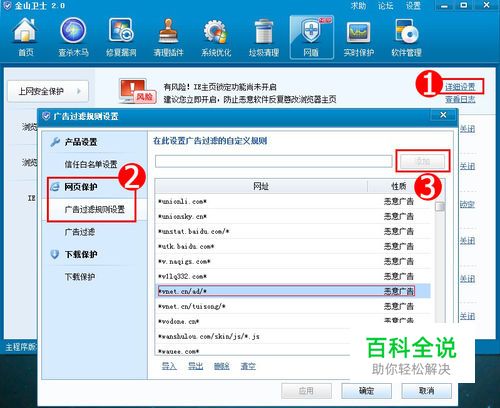Viewport: 500px width, 408px height.
Task: Open 设置 in the title bar
Action: click(413, 6)
